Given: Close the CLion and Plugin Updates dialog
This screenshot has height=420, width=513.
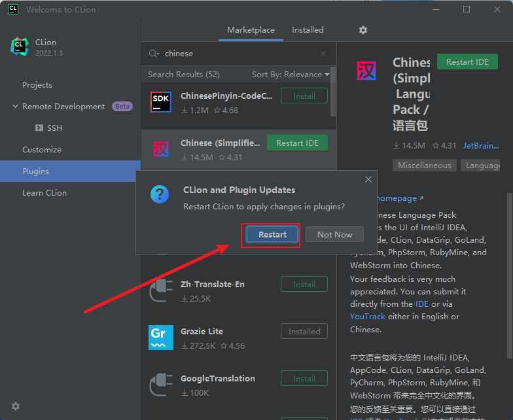Looking at the screenshot, I should (x=368, y=179).
